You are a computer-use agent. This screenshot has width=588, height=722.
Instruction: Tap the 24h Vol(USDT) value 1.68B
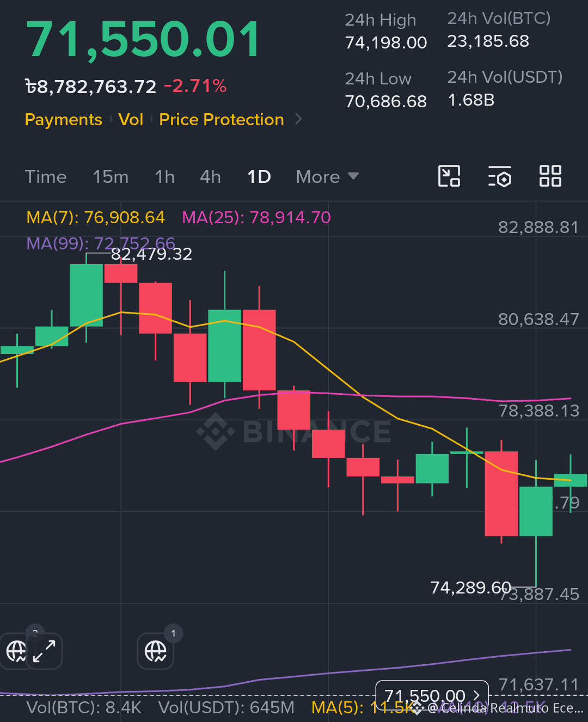471,100
